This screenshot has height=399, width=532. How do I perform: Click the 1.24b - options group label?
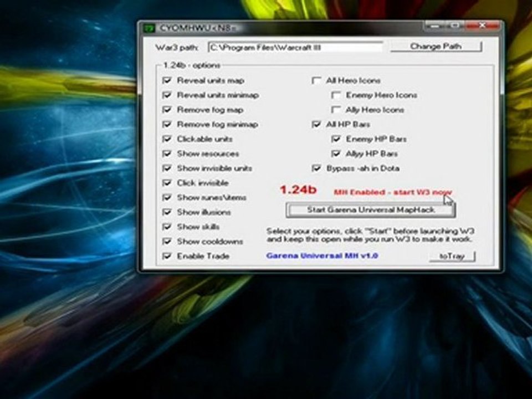(192, 65)
